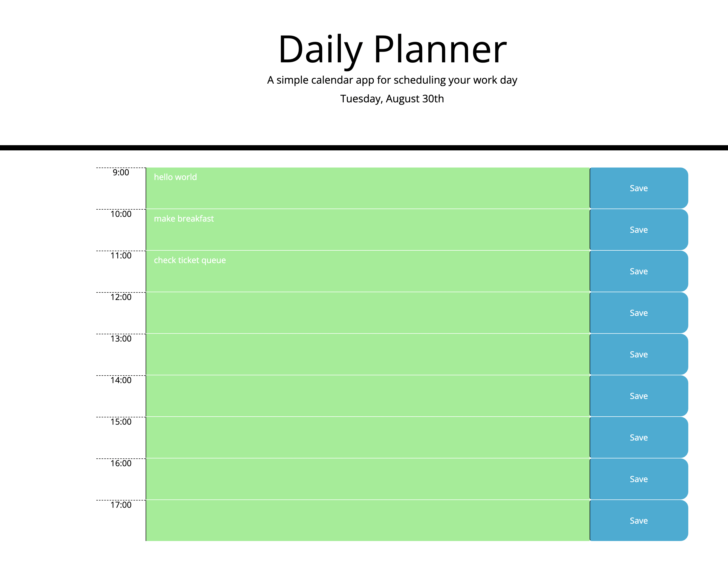Save the 16:00 event

coord(638,479)
